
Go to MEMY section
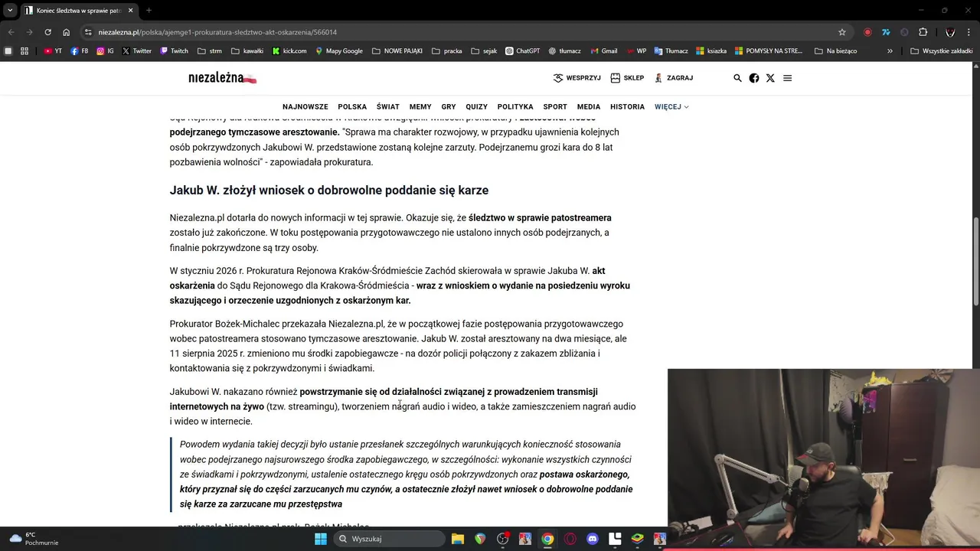coord(420,106)
